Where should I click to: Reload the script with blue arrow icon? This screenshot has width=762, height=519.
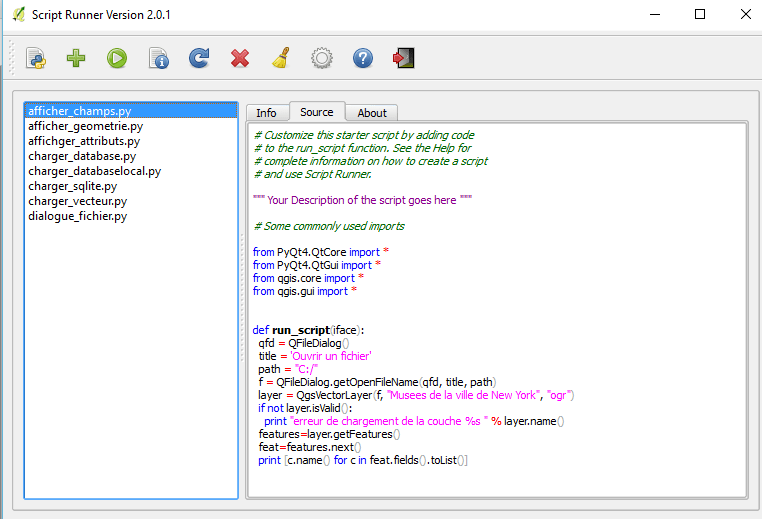199,58
